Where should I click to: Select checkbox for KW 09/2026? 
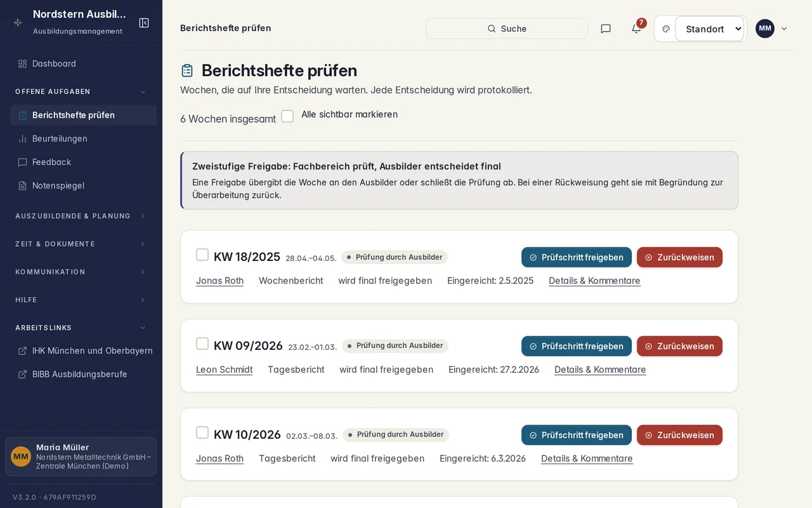(202, 344)
